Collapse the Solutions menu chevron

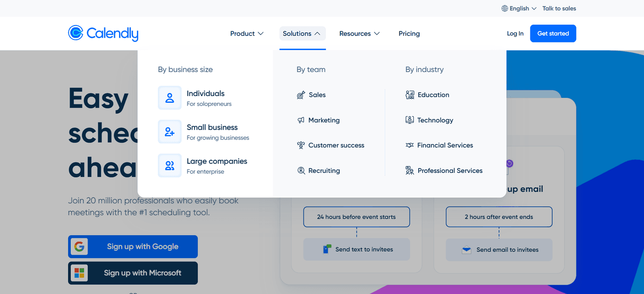click(x=317, y=34)
